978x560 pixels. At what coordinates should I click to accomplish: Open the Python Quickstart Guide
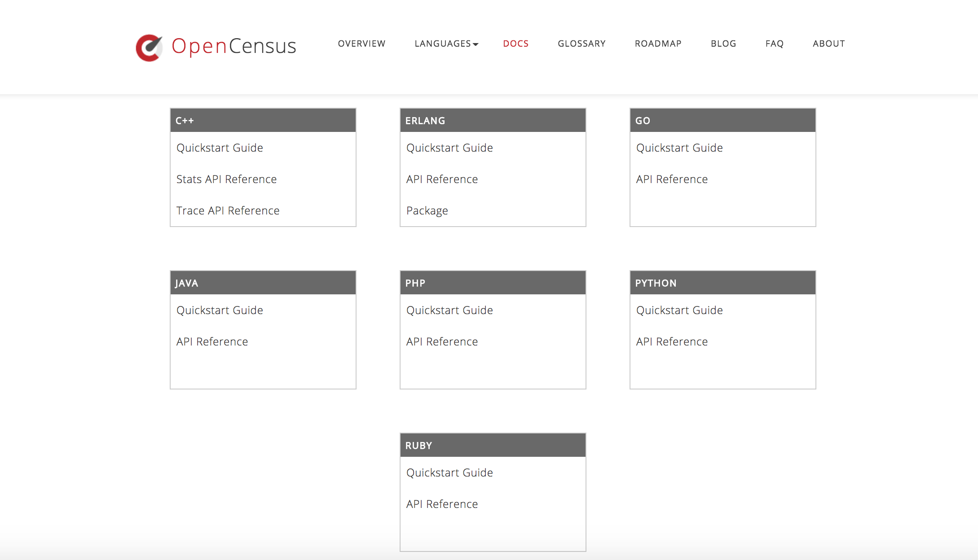pos(679,310)
